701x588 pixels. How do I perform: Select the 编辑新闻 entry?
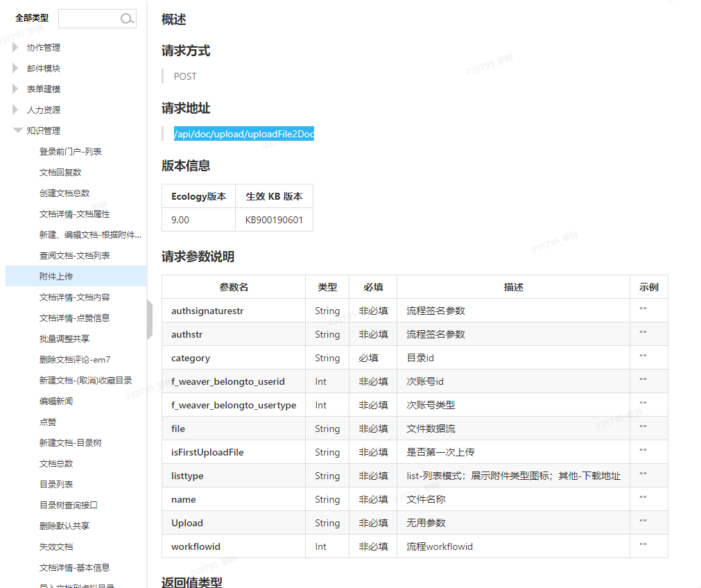tap(56, 401)
